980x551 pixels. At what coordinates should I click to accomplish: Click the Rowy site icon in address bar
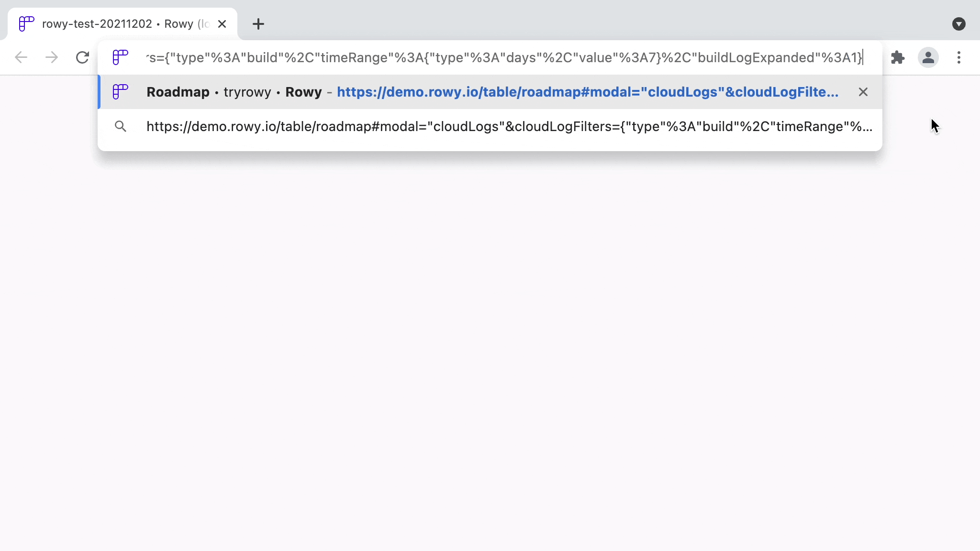click(x=121, y=57)
